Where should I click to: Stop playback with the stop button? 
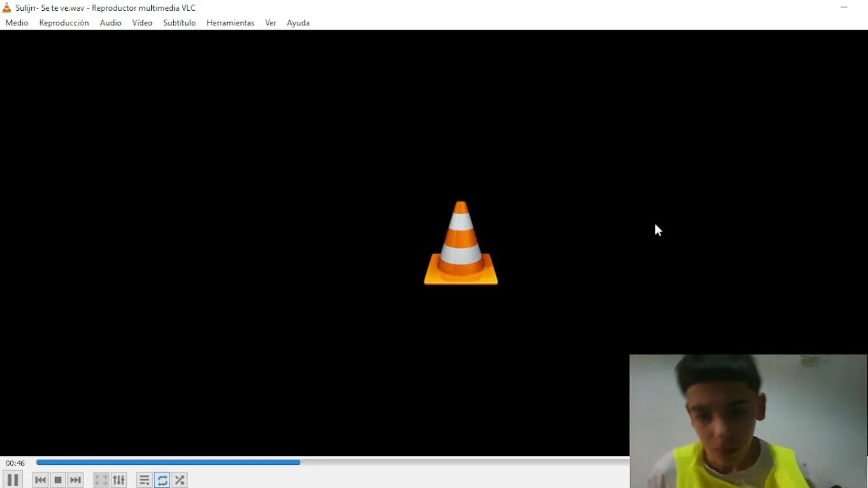coord(58,480)
